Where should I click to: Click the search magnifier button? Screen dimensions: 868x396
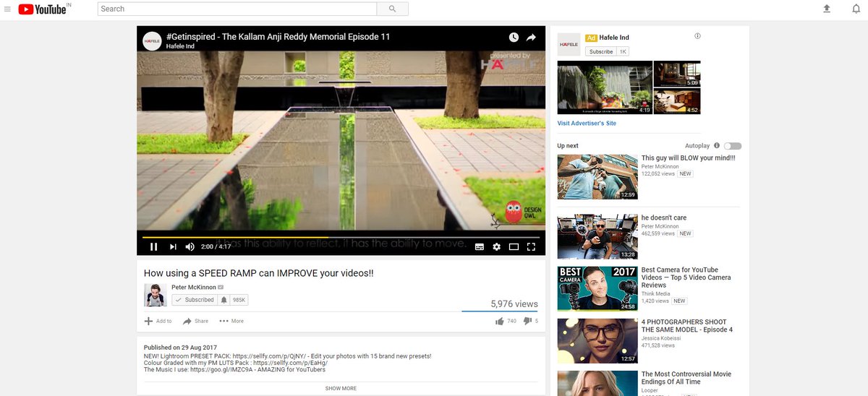[x=393, y=9]
